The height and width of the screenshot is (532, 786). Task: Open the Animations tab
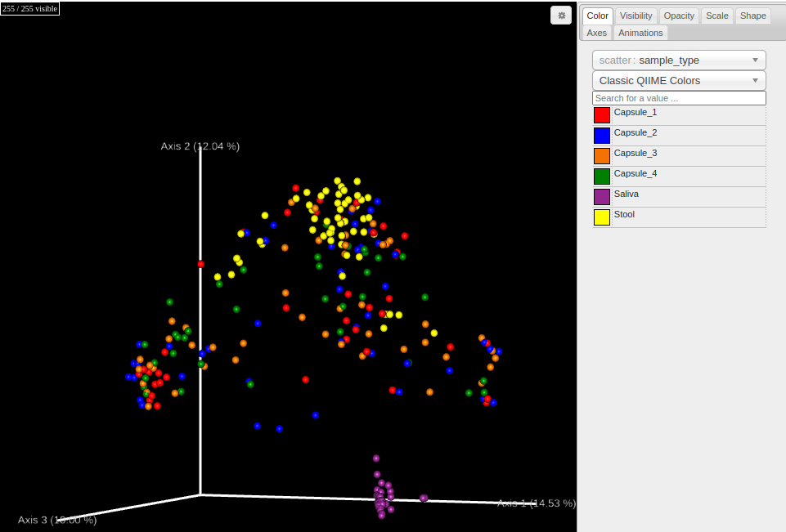click(640, 33)
